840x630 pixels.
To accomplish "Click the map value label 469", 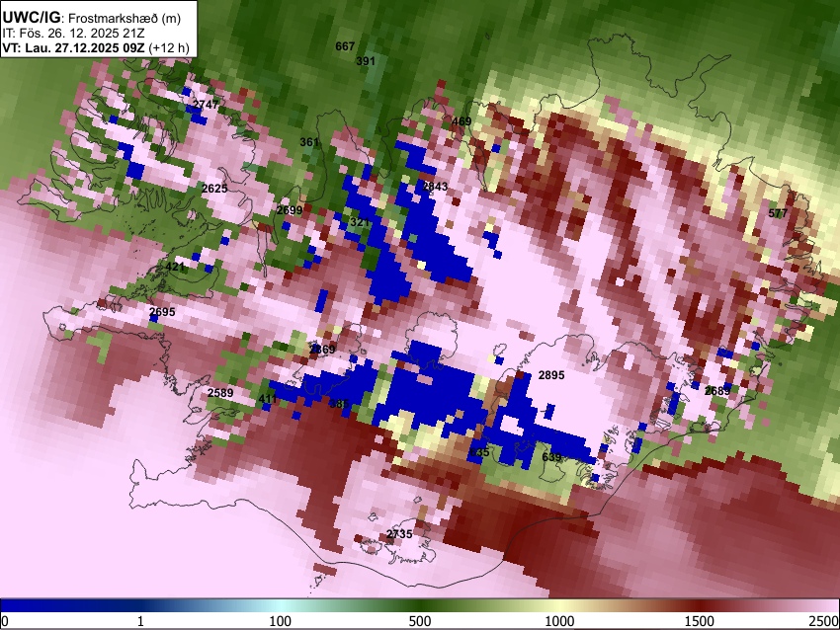I will point(462,121).
